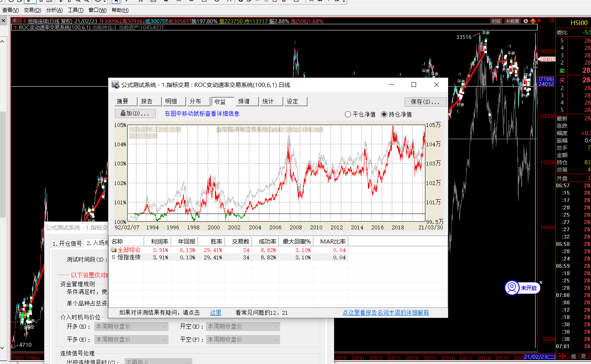Image resolution: width=591 pixels, height=364 pixels.
Task: Click the HSI00 symbol title
Action: pos(579,23)
